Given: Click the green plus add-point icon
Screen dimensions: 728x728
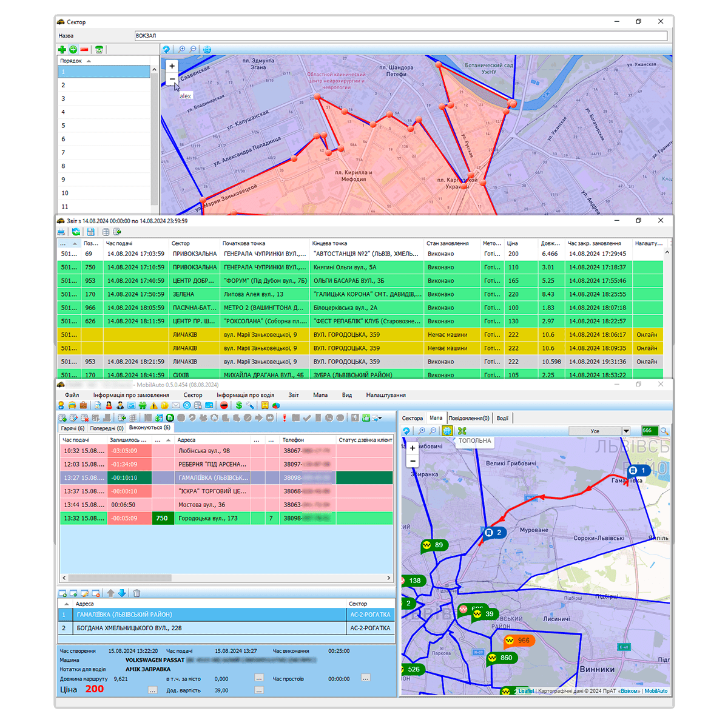Looking at the screenshot, I should tap(62, 50).
